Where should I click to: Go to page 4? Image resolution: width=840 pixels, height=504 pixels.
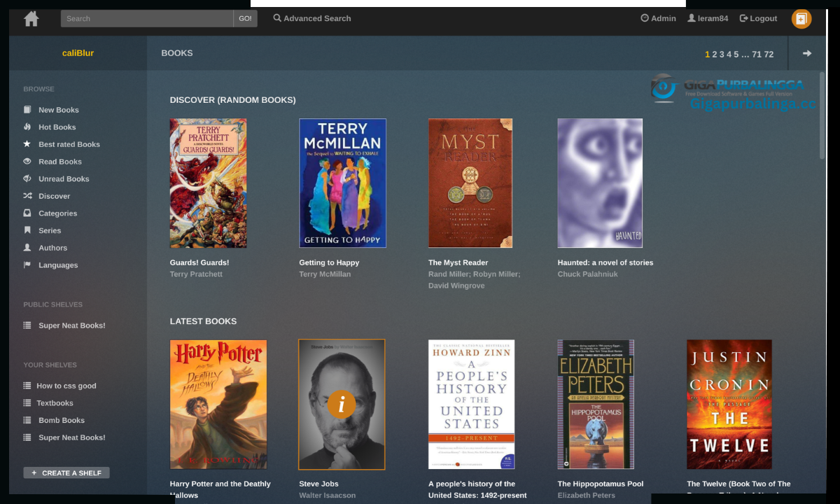point(729,54)
